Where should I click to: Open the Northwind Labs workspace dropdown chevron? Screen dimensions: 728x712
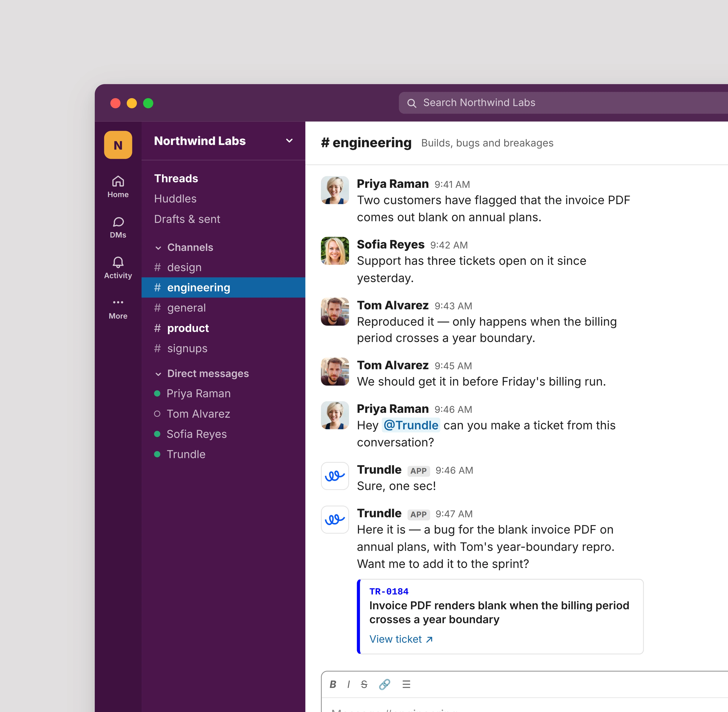(x=289, y=141)
